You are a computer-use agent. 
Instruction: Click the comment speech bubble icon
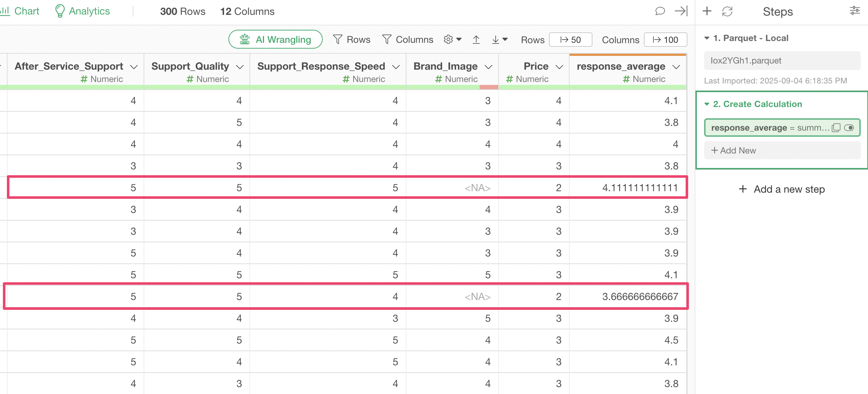[x=660, y=11]
